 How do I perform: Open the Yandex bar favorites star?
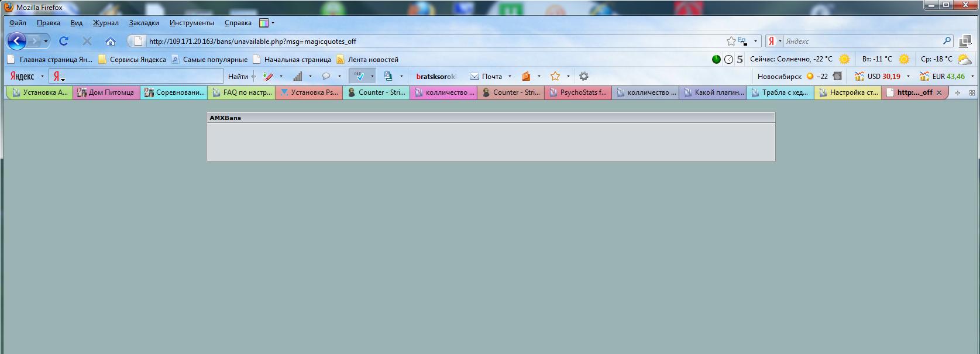coord(555,76)
